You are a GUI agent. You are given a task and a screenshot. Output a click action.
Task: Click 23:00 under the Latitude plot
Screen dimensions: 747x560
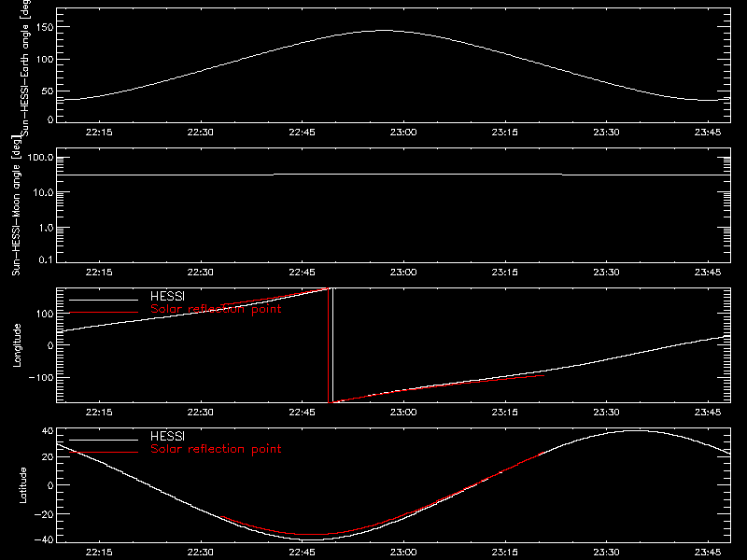(x=403, y=553)
